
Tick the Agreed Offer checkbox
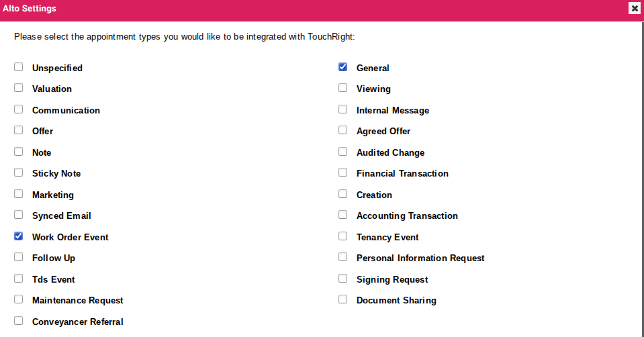point(343,130)
